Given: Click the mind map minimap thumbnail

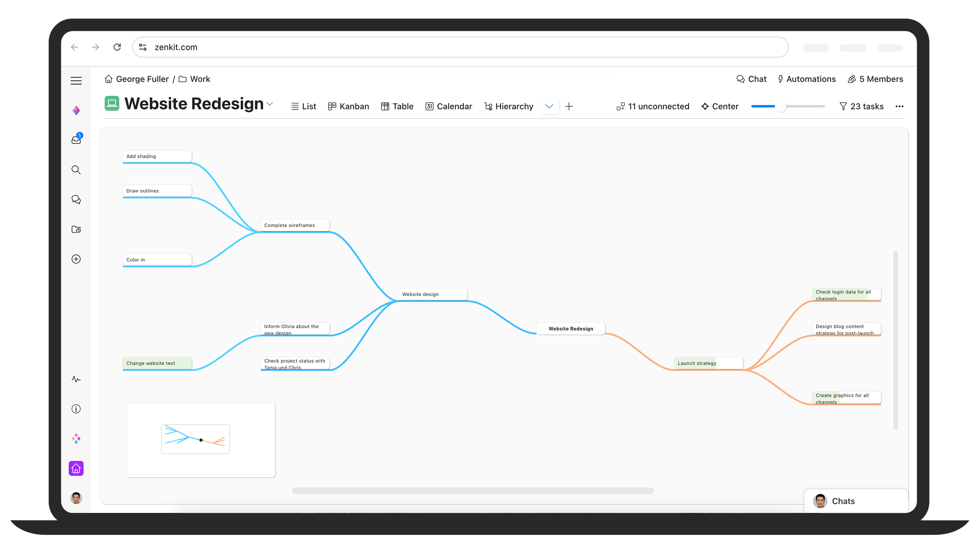Looking at the screenshot, I should click(196, 439).
